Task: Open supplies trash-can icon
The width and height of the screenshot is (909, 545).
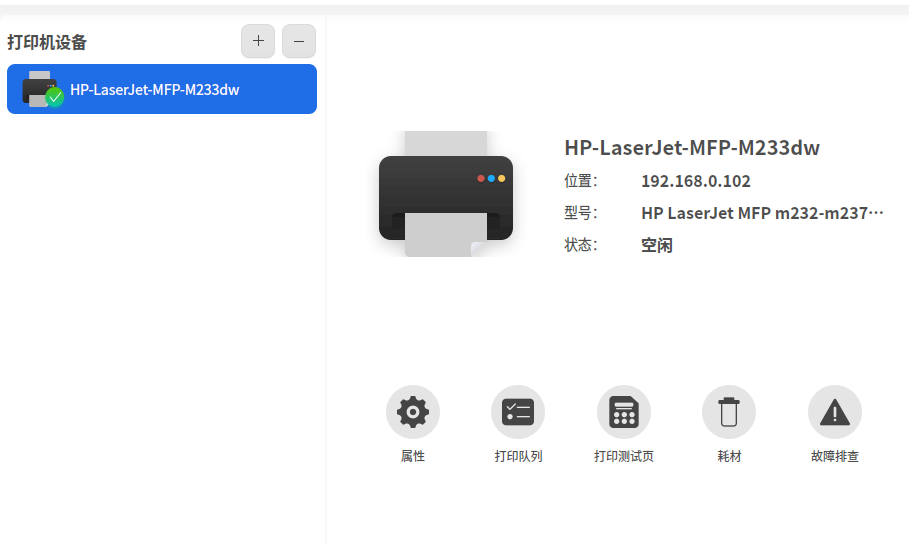Action: point(729,412)
